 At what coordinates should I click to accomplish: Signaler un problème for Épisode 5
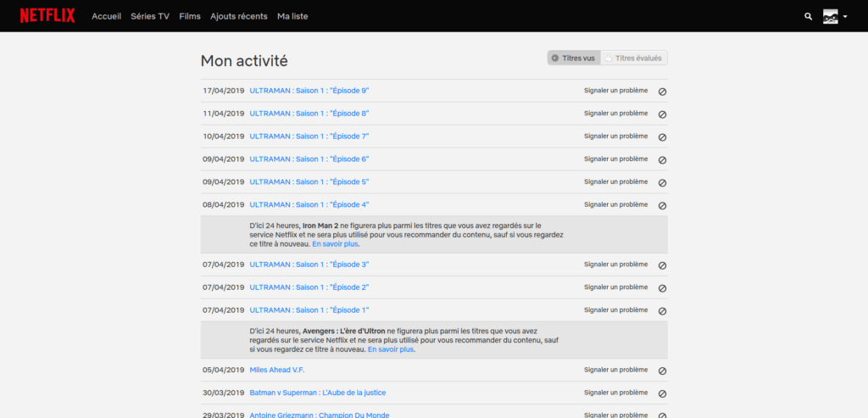615,181
